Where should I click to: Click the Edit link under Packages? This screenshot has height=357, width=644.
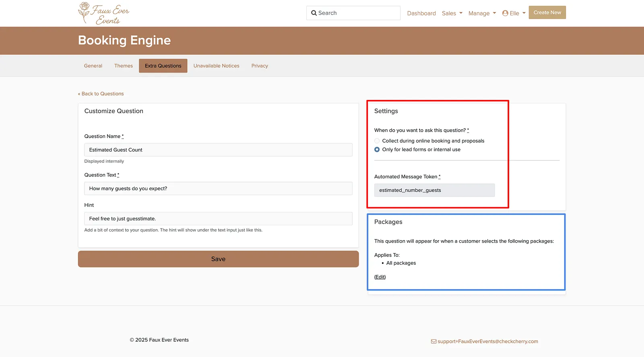(380, 277)
